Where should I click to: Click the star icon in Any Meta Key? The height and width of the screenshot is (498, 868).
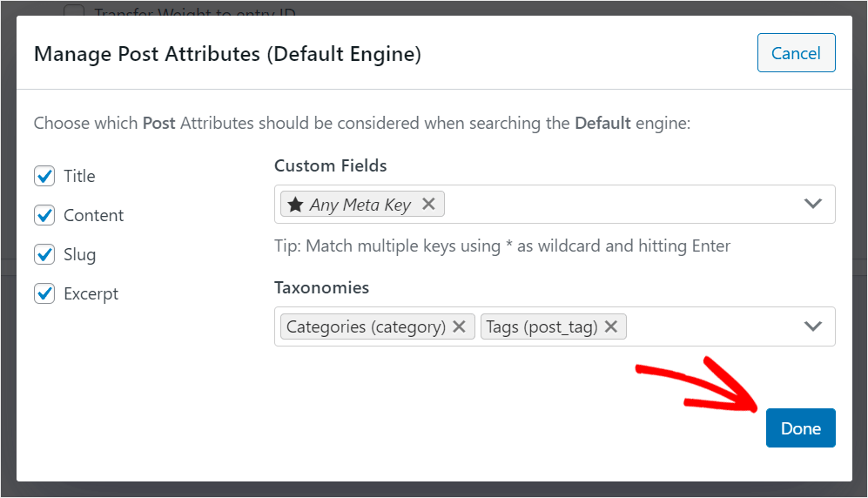click(x=295, y=205)
